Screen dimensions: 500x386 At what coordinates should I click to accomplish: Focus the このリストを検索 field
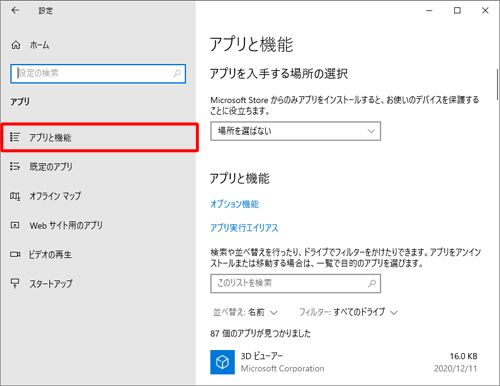coord(295,284)
